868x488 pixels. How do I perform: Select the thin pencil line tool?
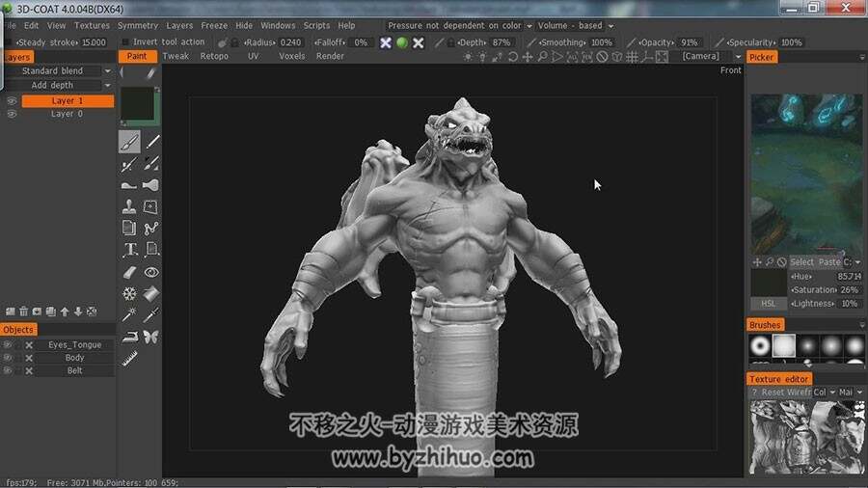click(151, 142)
